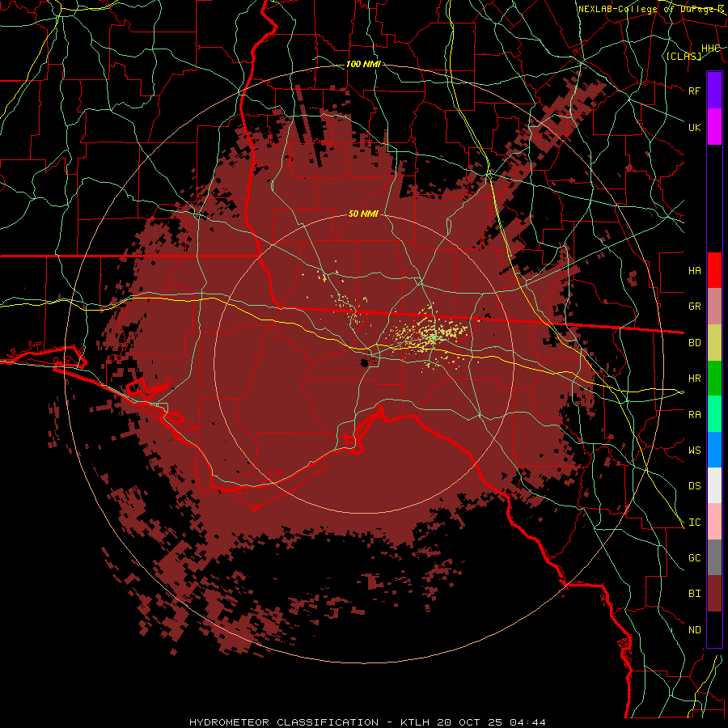Image resolution: width=728 pixels, height=728 pixels.
Task: Click the BI legend label
Action: pos(695,594)
